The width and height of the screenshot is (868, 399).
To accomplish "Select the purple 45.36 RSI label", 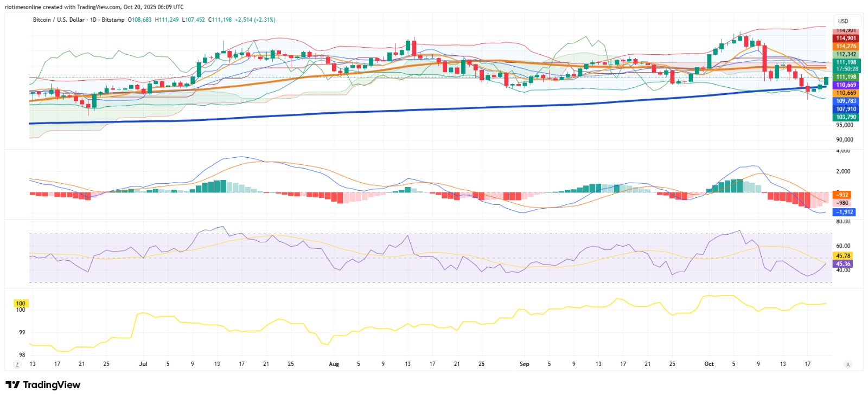I will pyautogui.click(x=843, y=264).
